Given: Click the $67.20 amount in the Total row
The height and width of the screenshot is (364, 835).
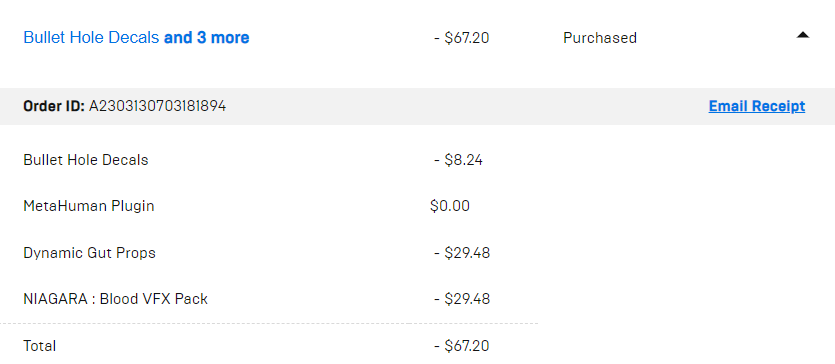Looking at the screenshot, I should pyautogui.click(x=462, y=346).
